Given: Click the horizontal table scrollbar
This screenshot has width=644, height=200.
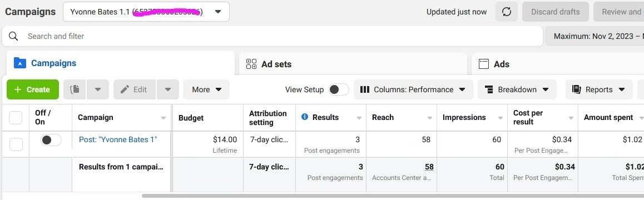Looking at the screenshot, I should [393, 196].
